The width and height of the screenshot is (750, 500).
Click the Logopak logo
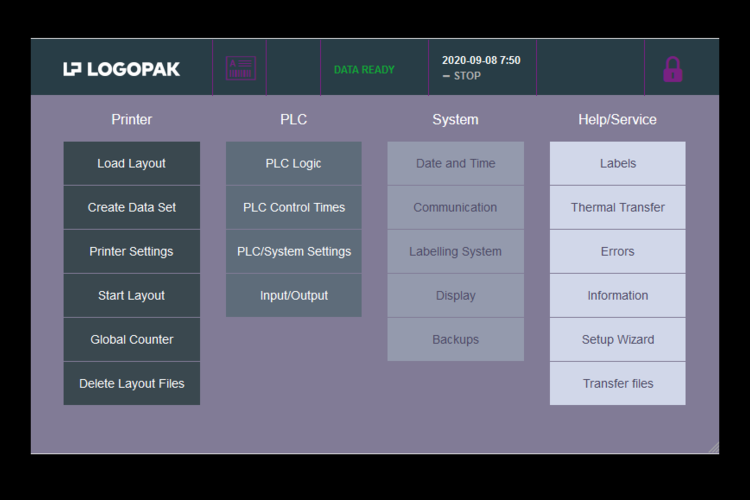click(122, 69)
